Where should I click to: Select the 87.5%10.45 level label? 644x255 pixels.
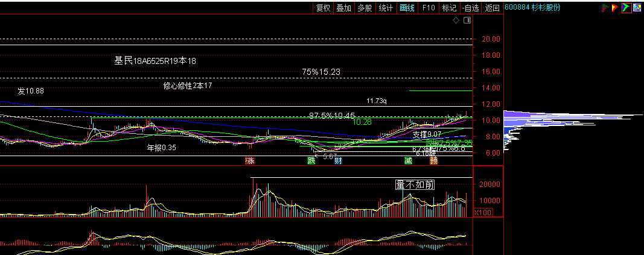click(x=332, y=116)
